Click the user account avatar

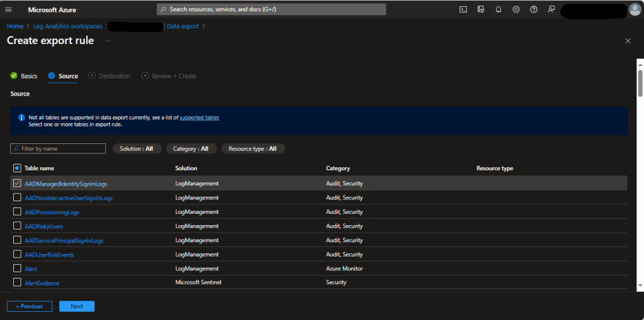(x=635, y=9)
